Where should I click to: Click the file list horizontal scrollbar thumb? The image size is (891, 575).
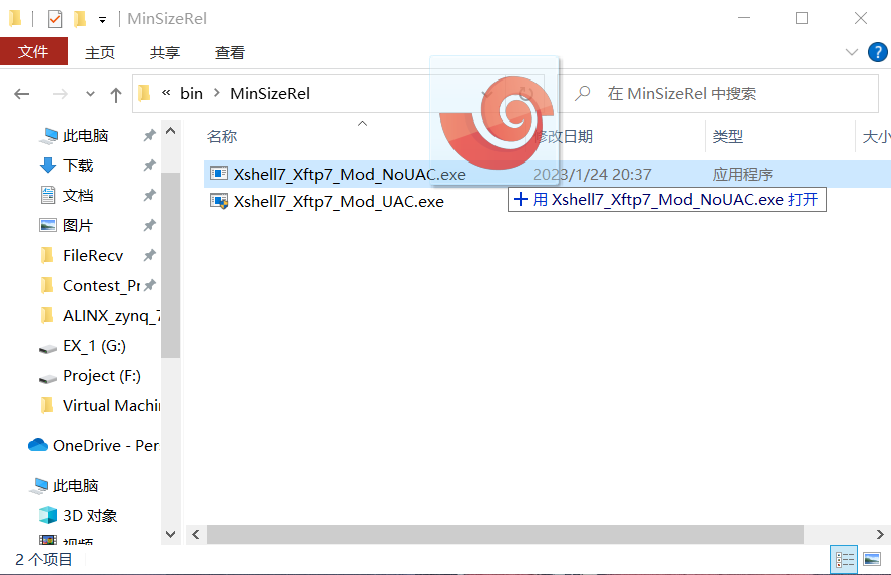click(505, 535)
